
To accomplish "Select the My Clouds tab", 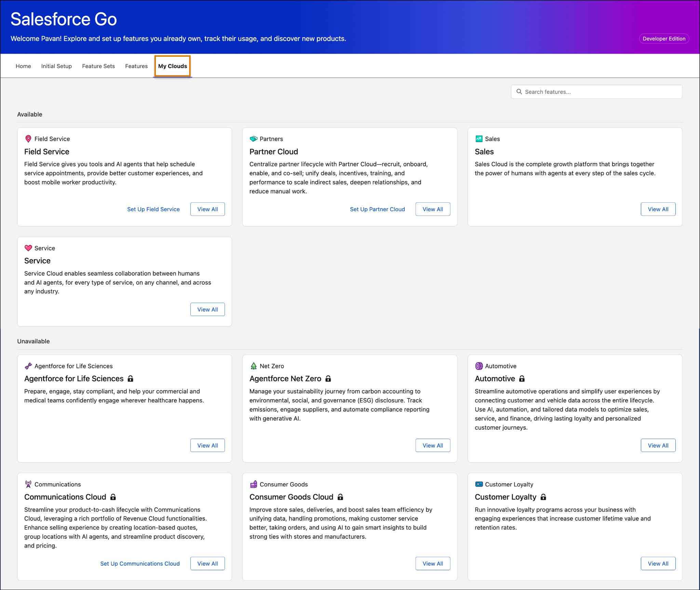I will [173, 66].
